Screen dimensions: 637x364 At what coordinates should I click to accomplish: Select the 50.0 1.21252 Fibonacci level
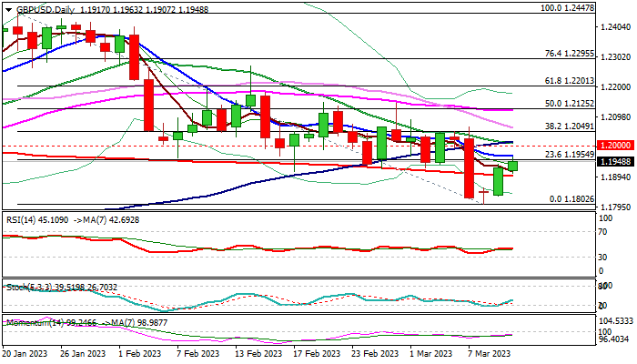pos(569,104)
